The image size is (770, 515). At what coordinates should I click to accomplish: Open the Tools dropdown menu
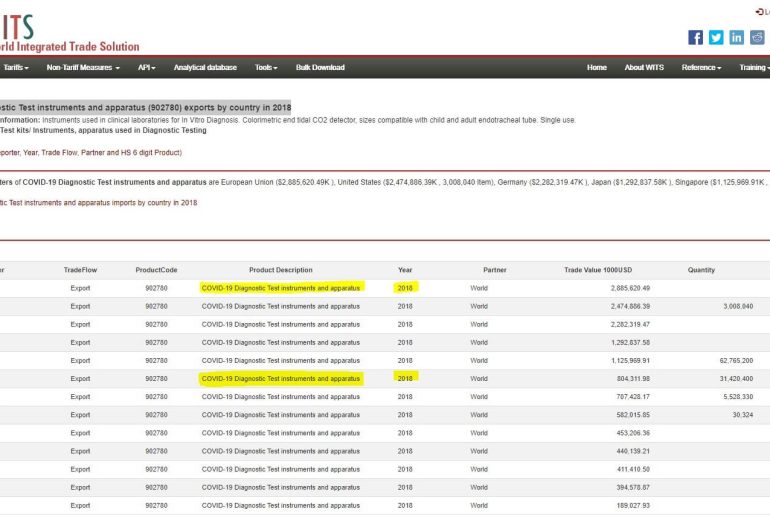266,68
